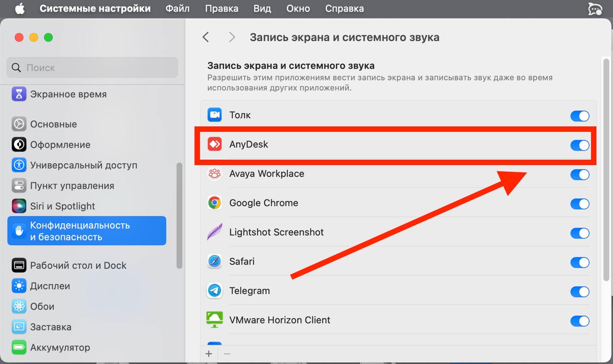The width and height of the screenshot is (613, 364).
Task: Open the Окно menu
Action: tap(298, 9)
